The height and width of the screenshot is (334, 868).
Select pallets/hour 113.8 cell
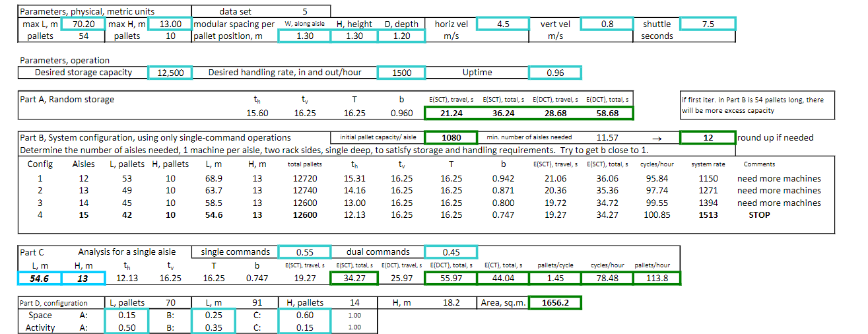(x=656, y=278)
